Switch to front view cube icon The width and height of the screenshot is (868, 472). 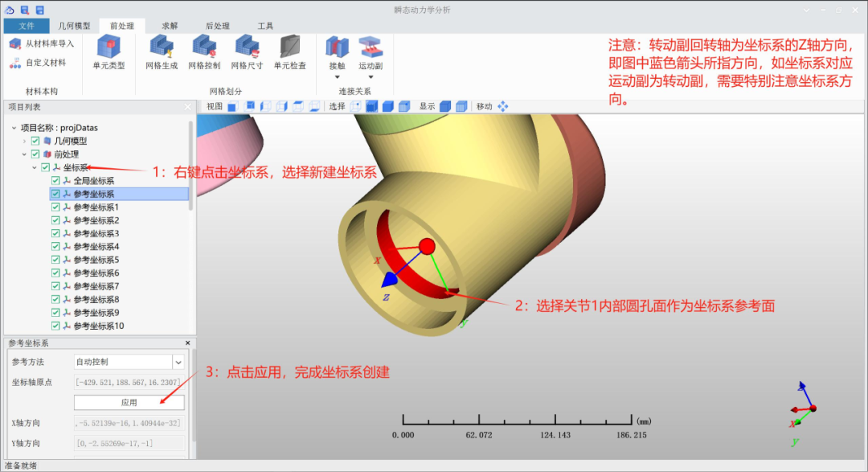point(232,106)
